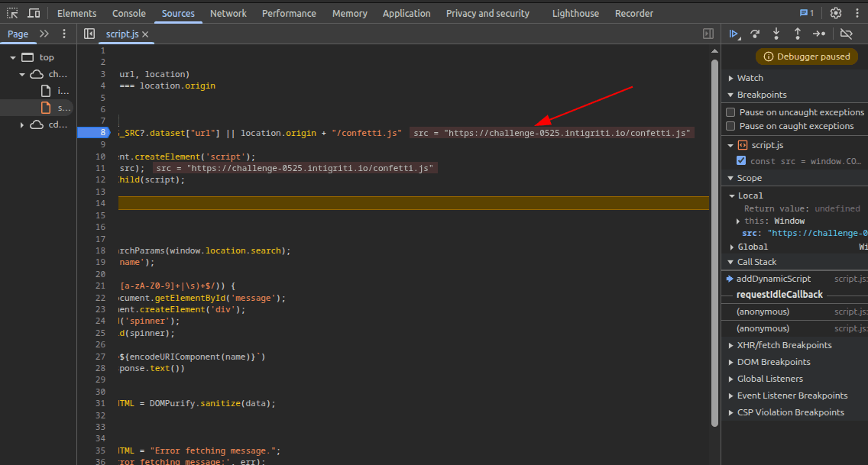Resume script execution
This screenshot has height=465, width=868.
coord(734,34)
